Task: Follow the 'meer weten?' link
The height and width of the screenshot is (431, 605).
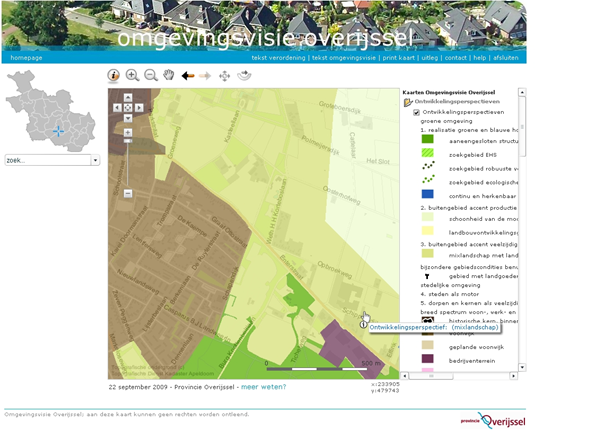Action: pyautogui.click(x=263, y=386)
